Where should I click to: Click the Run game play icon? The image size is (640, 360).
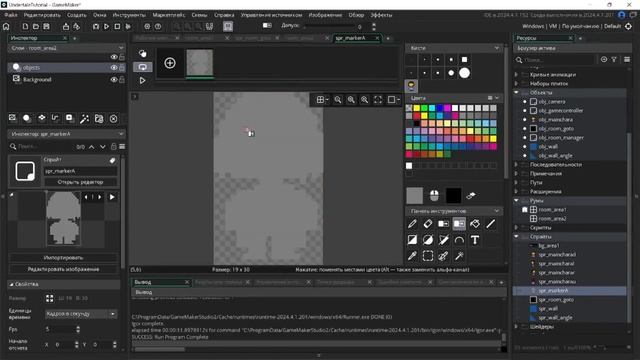point(107,27)
